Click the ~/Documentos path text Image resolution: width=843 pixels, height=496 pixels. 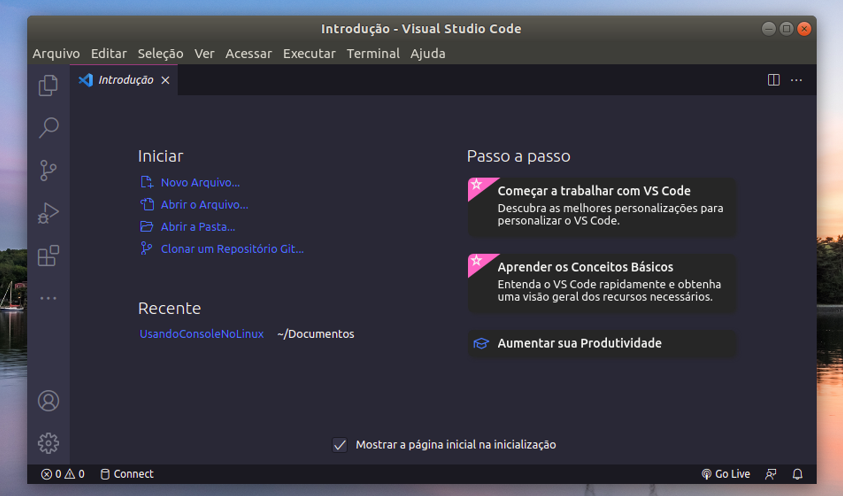point(316,334)
